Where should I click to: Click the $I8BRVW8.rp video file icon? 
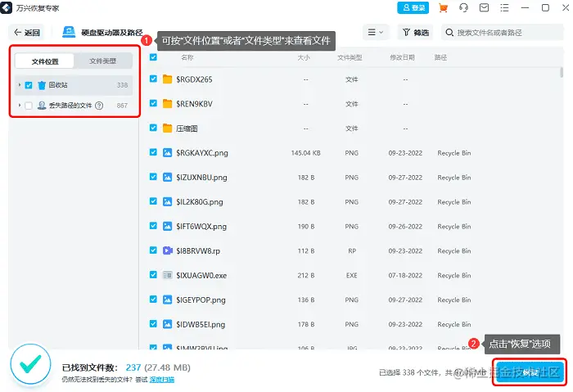pyautogui.click(x=167, y=250)
